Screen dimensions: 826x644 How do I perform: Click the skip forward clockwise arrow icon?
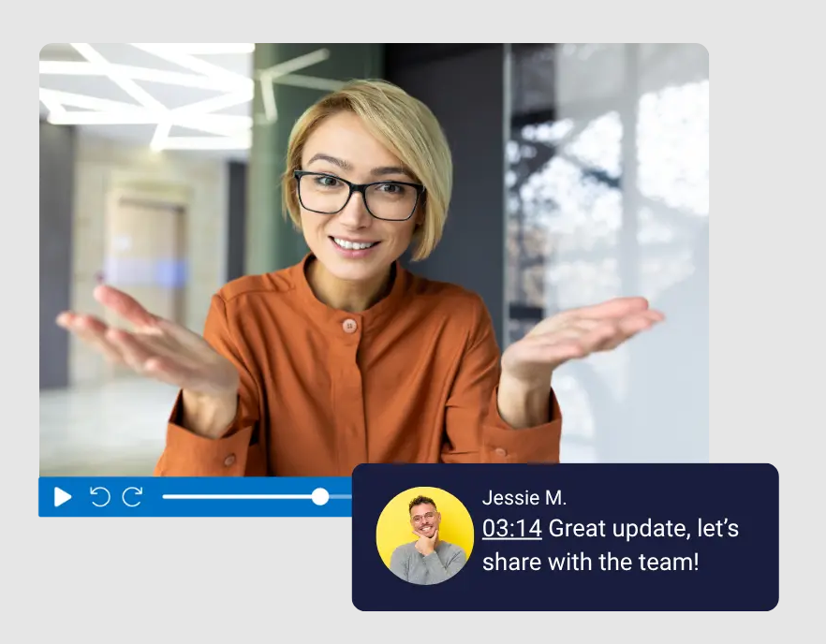coord(132,497)
